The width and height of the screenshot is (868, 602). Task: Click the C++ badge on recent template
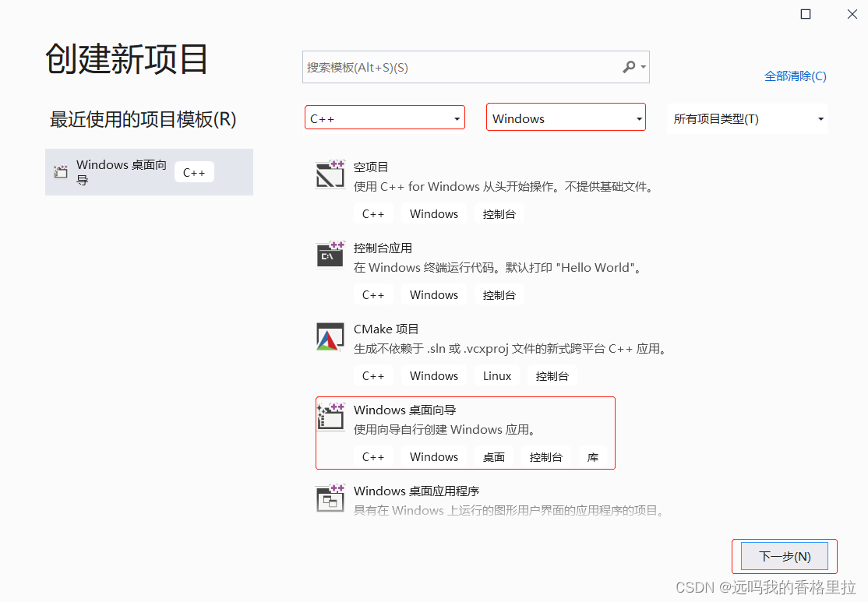194,173
